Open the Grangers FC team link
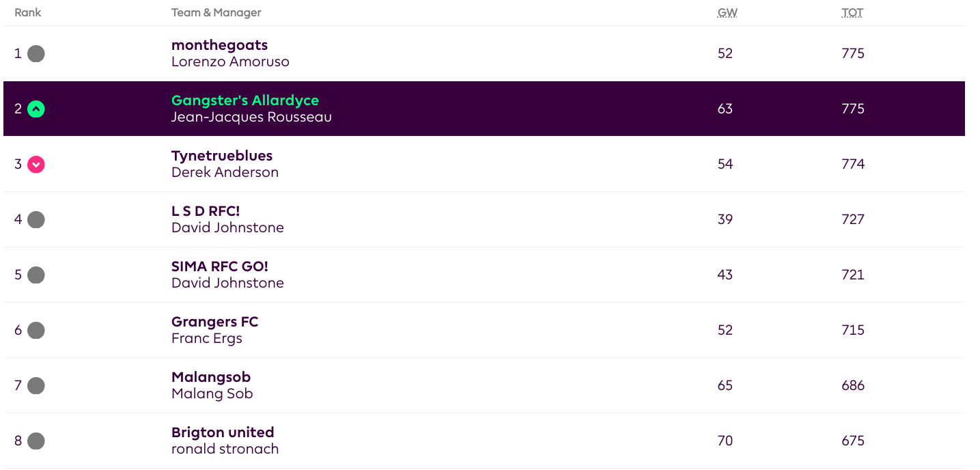This screenshot has width=980, height=470. click(214, 322)
